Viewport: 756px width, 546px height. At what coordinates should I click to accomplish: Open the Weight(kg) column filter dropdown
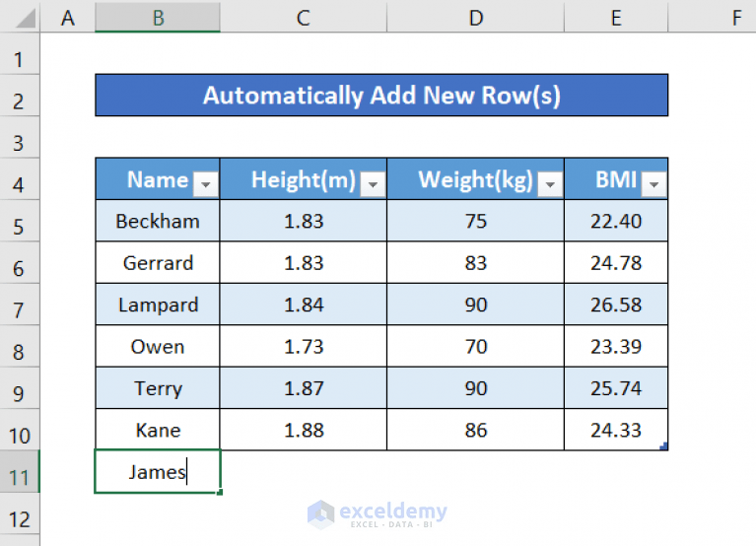coord(550,184)
